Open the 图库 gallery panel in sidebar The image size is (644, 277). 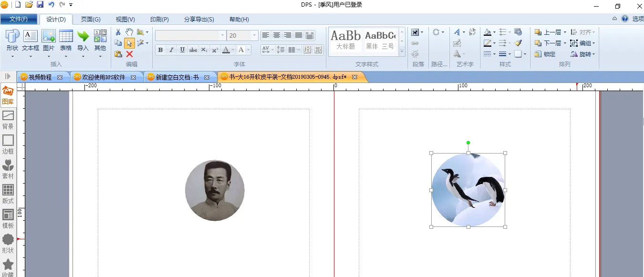(x=8, y=95)
